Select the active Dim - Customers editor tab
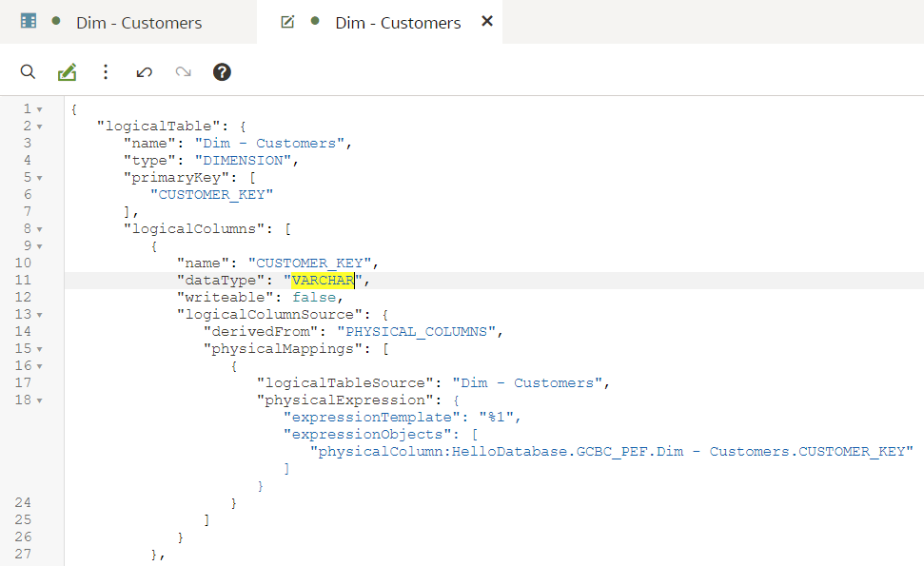924x566 pixels. [x=400, y=21]
